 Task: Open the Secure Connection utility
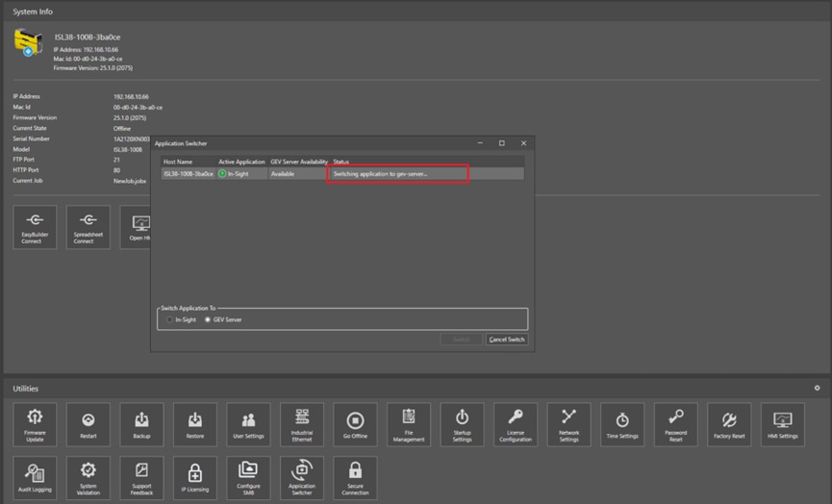355,478
